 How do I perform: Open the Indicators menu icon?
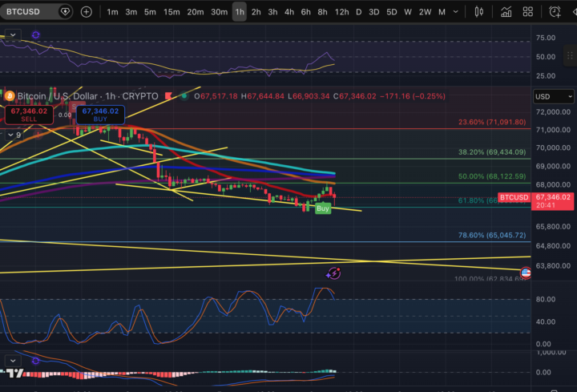point(506,12)
